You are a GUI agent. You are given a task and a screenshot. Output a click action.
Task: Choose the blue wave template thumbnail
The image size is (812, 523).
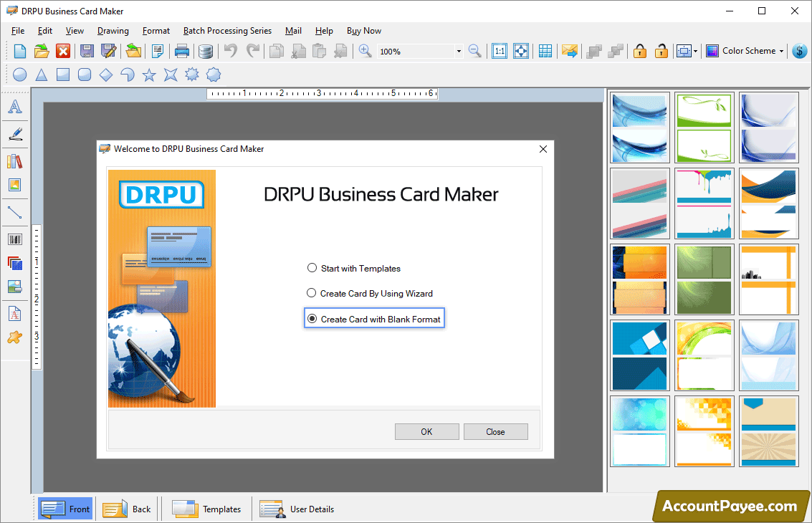click(x=639, y=128)
